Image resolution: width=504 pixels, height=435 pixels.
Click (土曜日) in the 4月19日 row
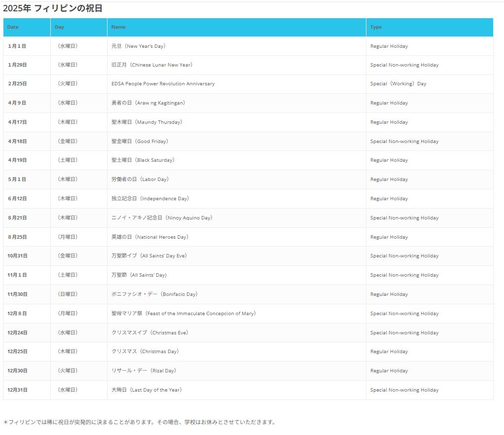point(68,160)
